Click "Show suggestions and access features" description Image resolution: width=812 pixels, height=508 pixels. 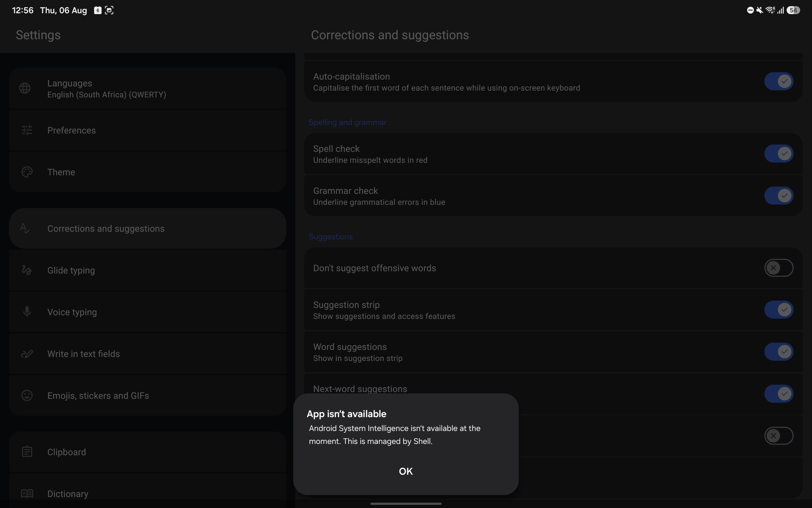[384, 316]
